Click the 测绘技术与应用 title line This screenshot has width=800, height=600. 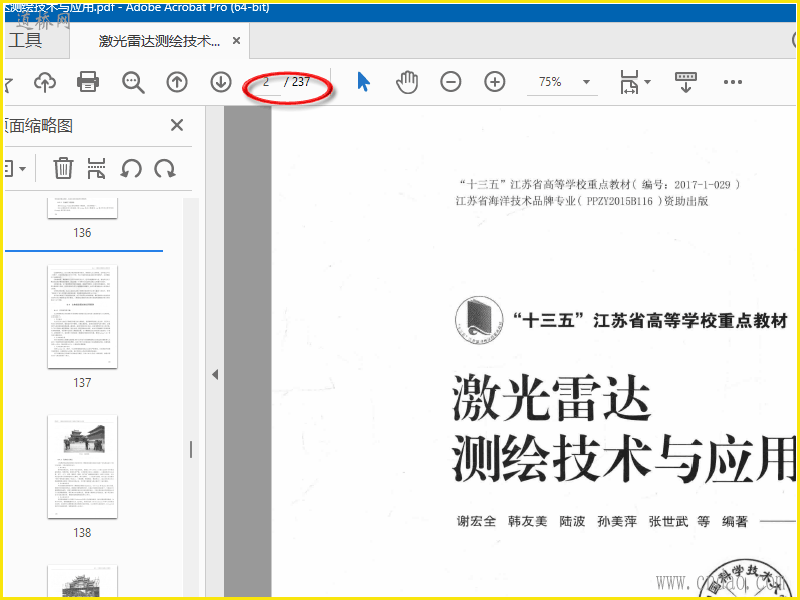623,459
